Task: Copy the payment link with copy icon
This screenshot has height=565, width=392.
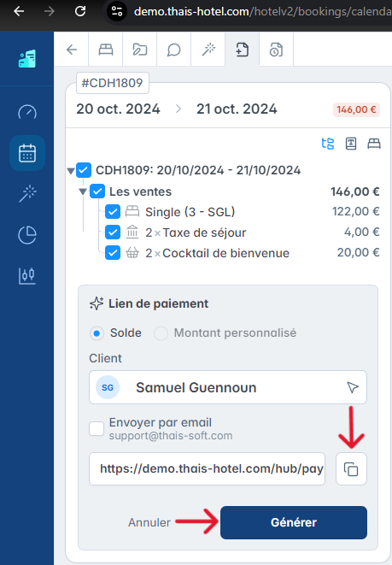Action: point(351,468)
